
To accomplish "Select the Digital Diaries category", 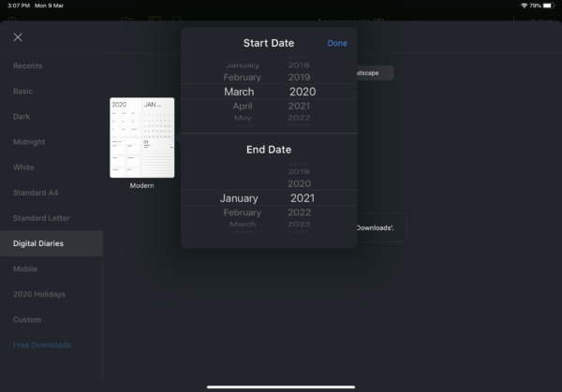I will (x=52, y=243).
